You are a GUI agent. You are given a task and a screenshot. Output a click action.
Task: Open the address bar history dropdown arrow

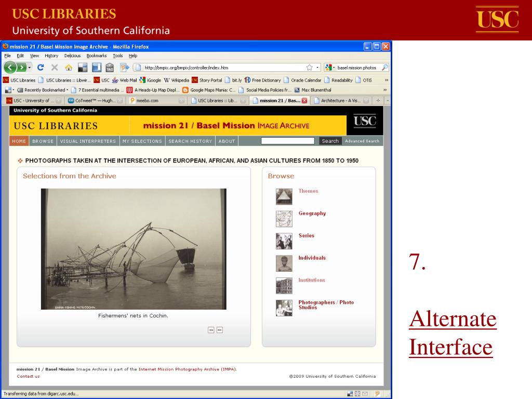point(317,68)
